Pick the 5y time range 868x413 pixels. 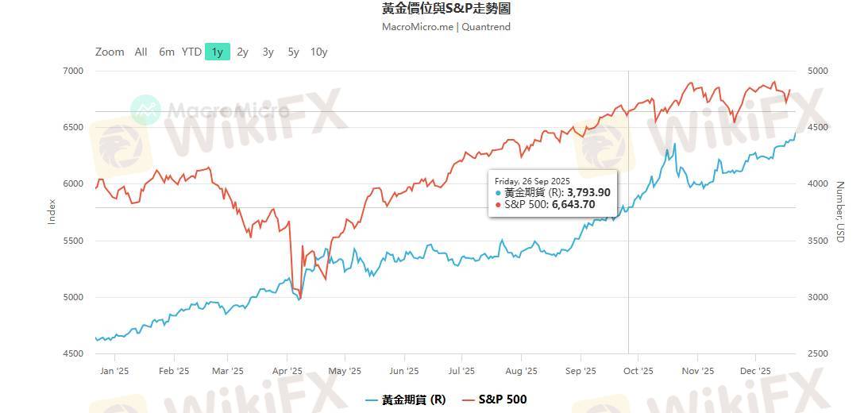(293, 52)
